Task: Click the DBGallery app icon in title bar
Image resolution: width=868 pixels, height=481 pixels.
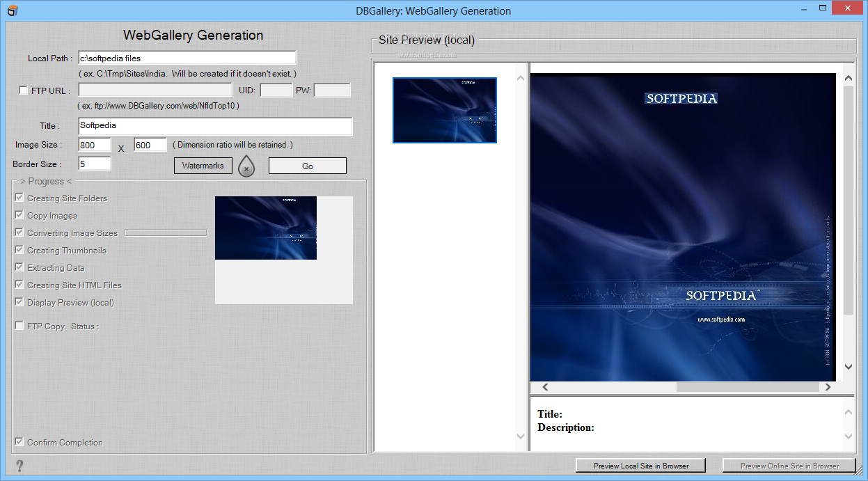Action: point(11,10)
